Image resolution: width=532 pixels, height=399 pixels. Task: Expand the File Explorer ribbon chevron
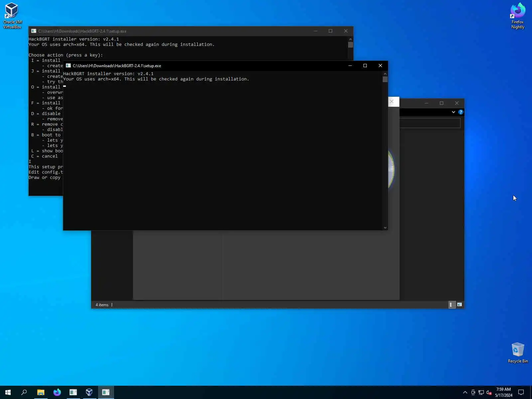pyautogui.click(x=453, y=112)
